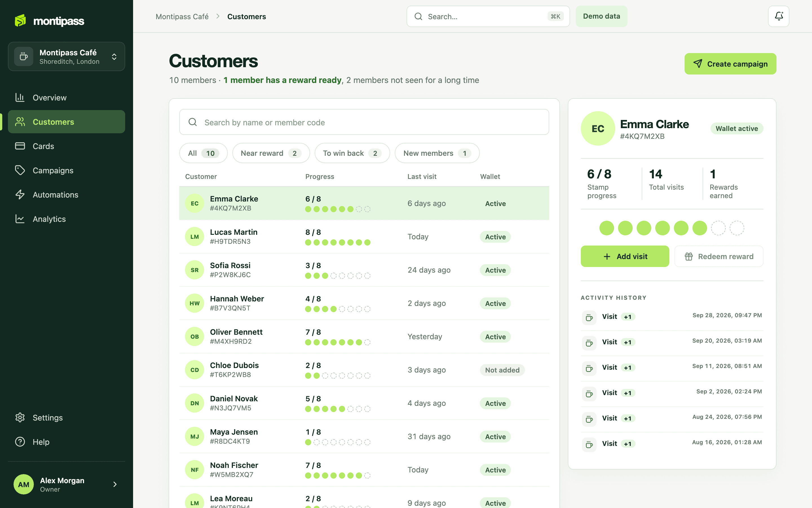Filter by Near reward members
Image resolution: width=812 pixels, height=508 pixels.
[x=271, y=153]
